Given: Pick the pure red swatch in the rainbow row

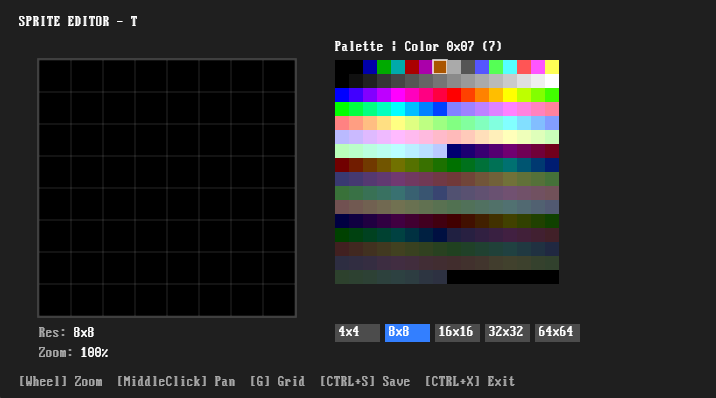Looking at the screenshot, I should [454, 95].
